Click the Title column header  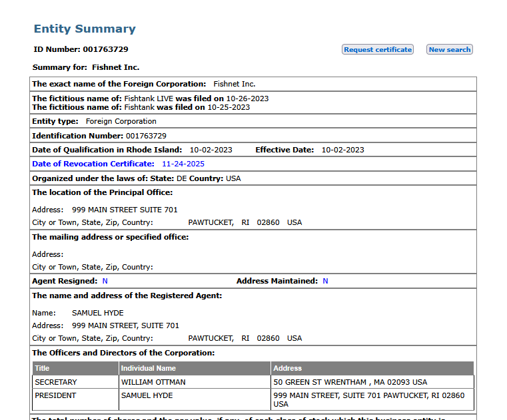tap(76, 368)
